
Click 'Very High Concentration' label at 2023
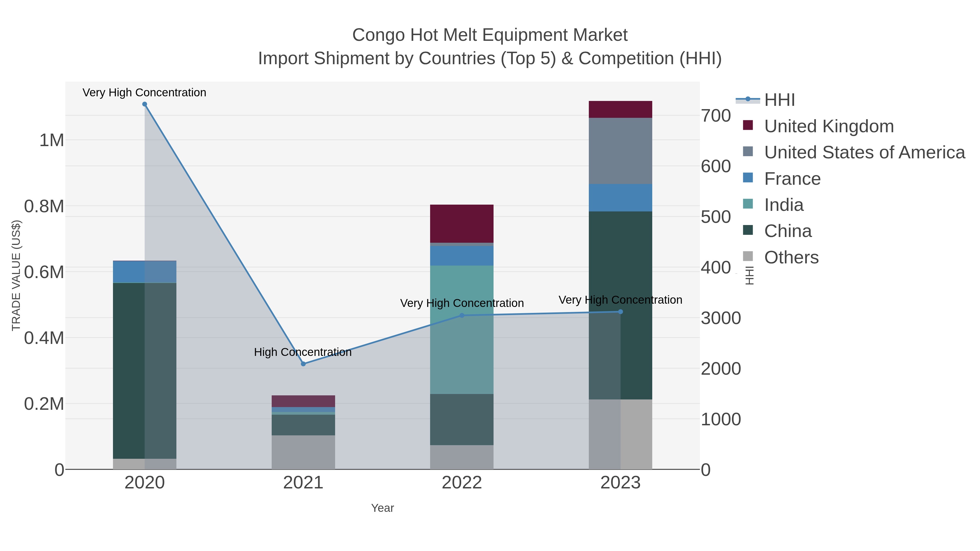click(620, 300)
